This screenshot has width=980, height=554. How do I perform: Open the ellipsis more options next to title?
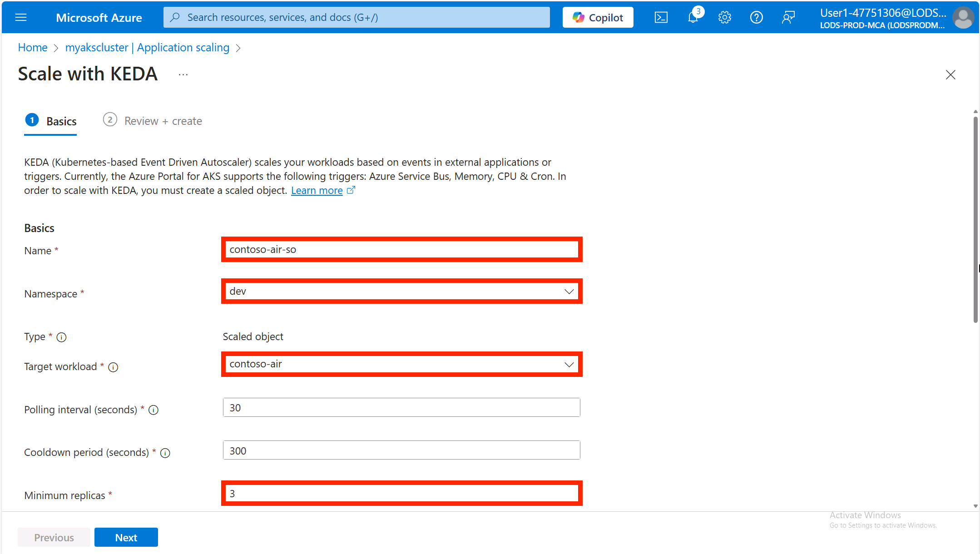183,74
